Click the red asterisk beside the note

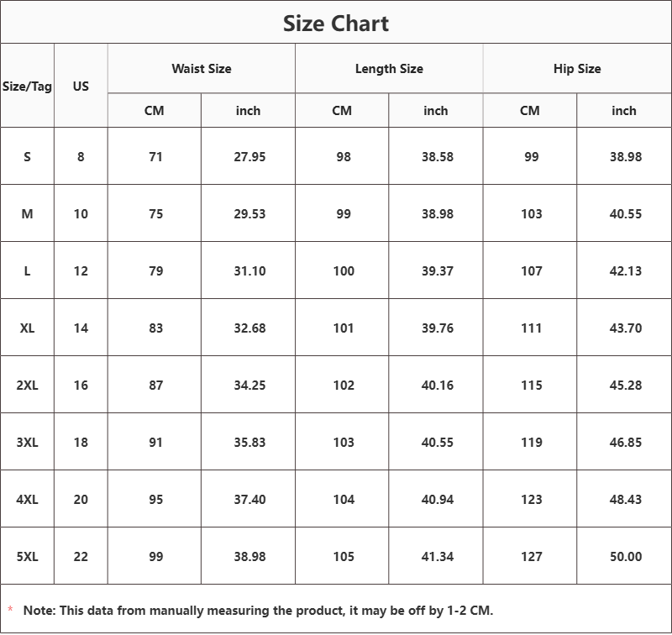point(10,610)
